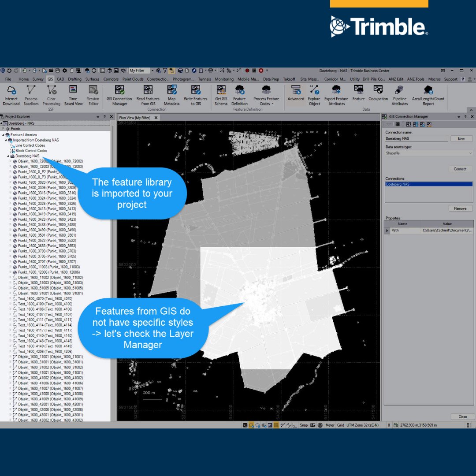Viewport: 476px width, 476px height.
Task: Click the undo arrow in quick access toolbar
Action: (9, 71)
